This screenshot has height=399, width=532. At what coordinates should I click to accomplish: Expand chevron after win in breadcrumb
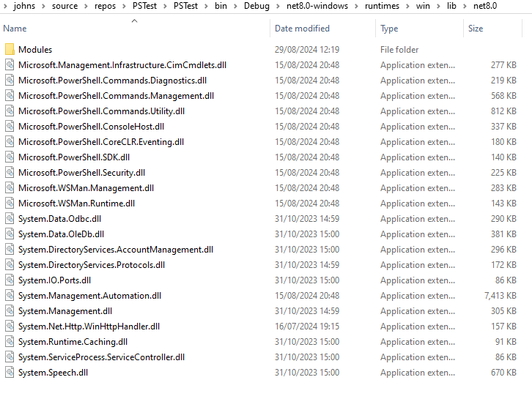[438, 6]
